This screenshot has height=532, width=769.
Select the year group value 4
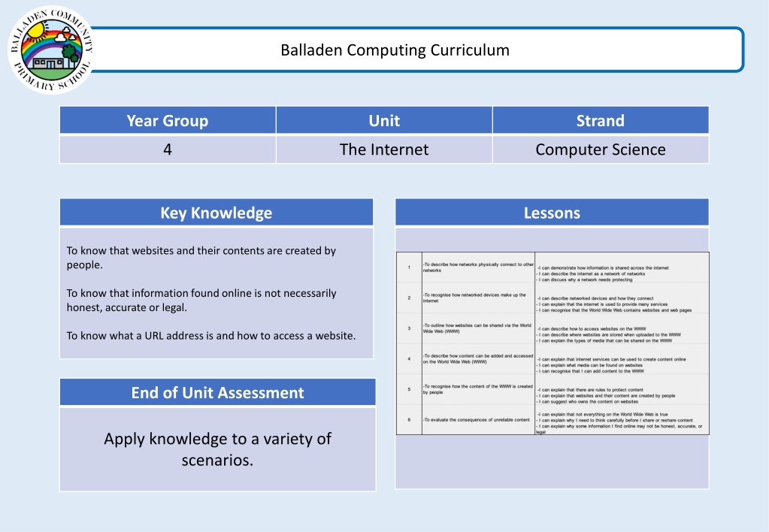[168, 150]
